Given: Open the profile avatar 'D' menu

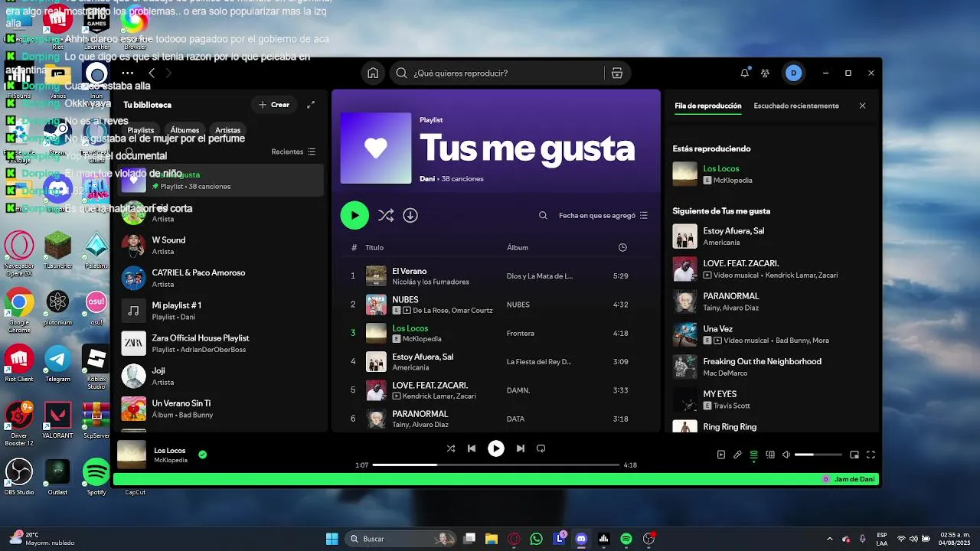Looking at the screenshot, I should click(x=793, y=73).
